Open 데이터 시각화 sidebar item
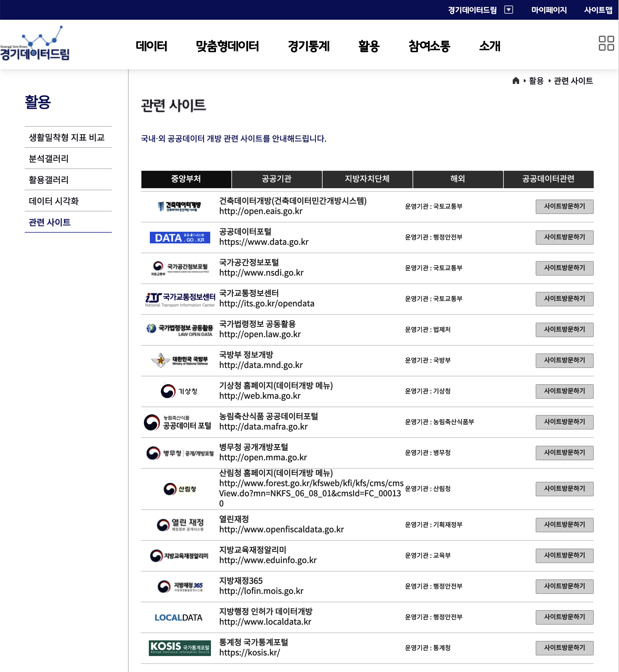619x672 pixels. pos(54,201)
